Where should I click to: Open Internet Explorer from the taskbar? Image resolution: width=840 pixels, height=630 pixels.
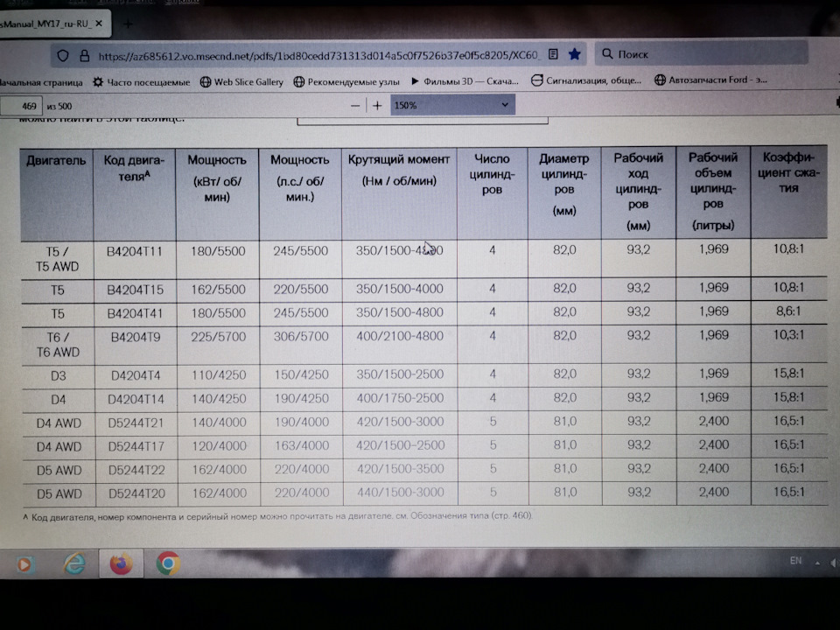pyautogui.click(x=74, y=563)
